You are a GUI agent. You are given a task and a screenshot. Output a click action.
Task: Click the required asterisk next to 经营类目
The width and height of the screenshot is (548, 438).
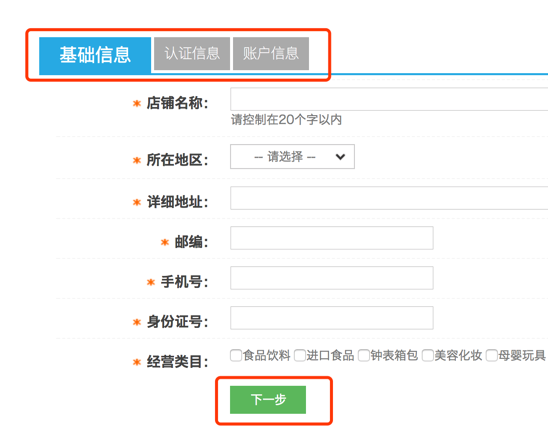[x=137, y=362]
